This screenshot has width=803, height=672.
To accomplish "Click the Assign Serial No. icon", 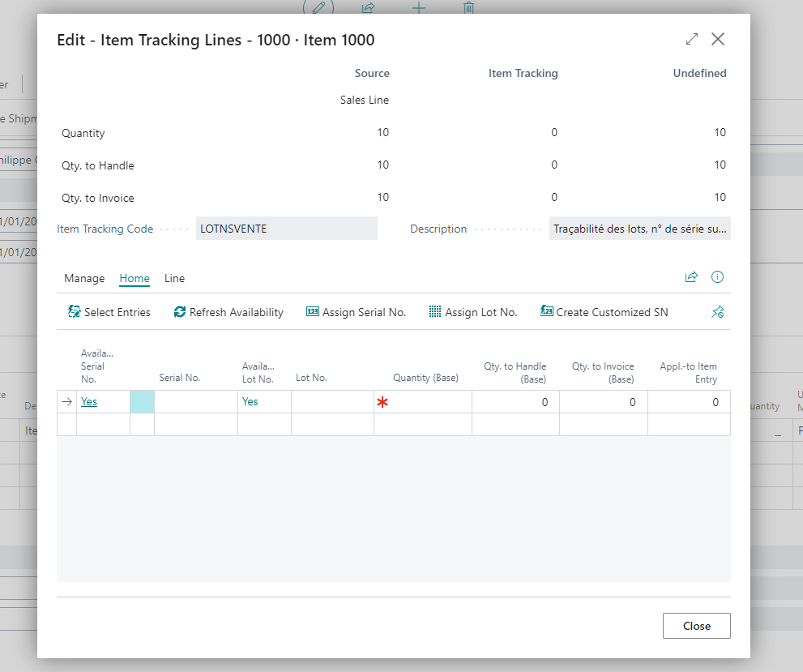I will [313, 312].
